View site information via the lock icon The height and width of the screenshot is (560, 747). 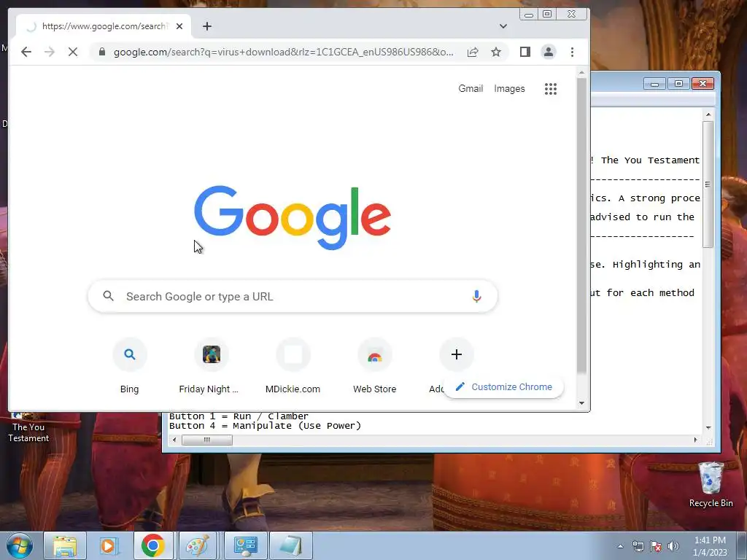coord(102,52)
